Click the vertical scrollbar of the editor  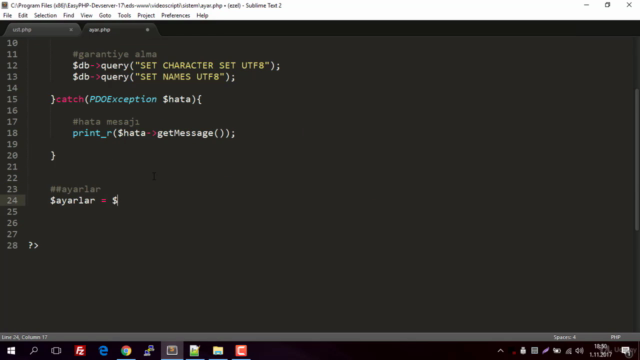tap(637, 159)
